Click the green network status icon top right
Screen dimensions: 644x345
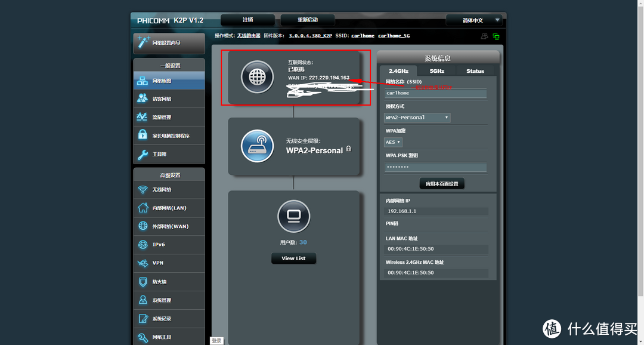[496, 36]
